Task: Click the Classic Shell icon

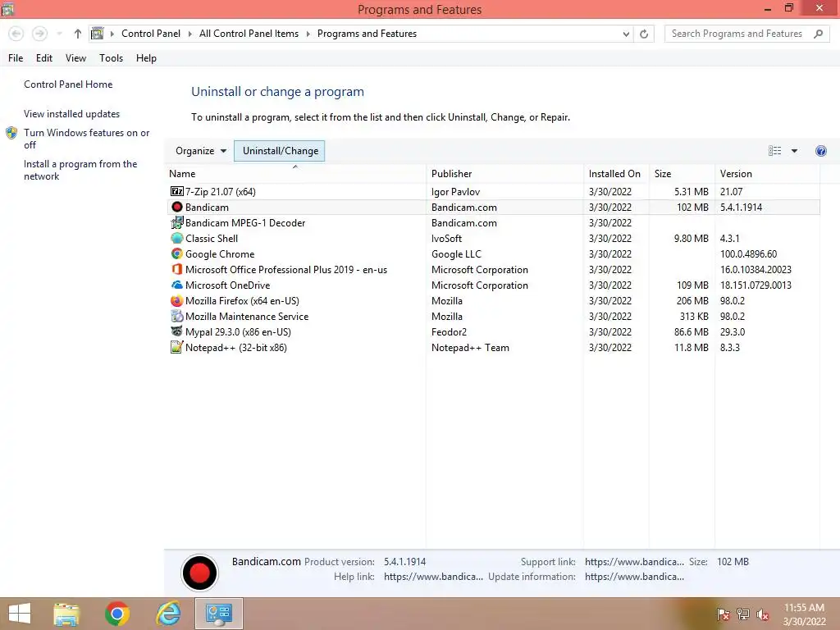Action: tap(177, 238)
